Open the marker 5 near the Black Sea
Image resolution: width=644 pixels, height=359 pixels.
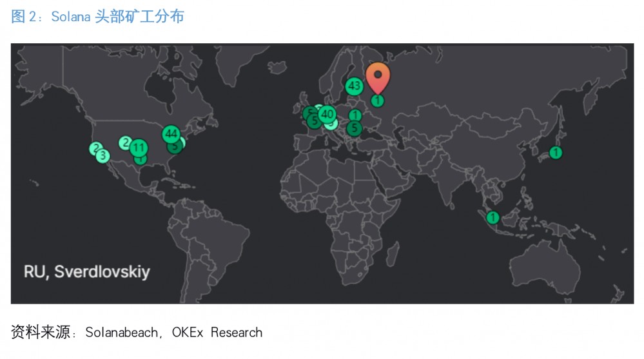[354, 129]
